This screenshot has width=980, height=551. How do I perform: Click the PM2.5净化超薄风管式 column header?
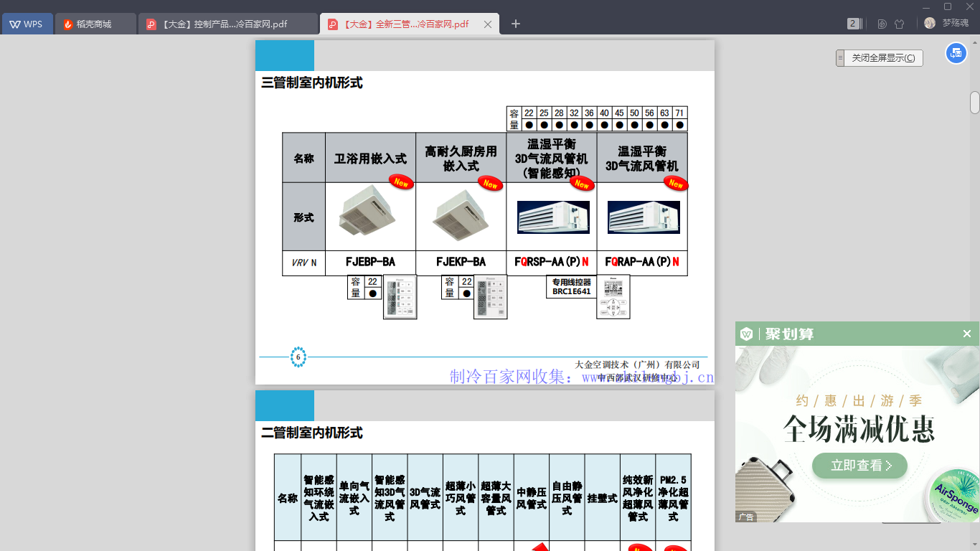coord(674,498)
